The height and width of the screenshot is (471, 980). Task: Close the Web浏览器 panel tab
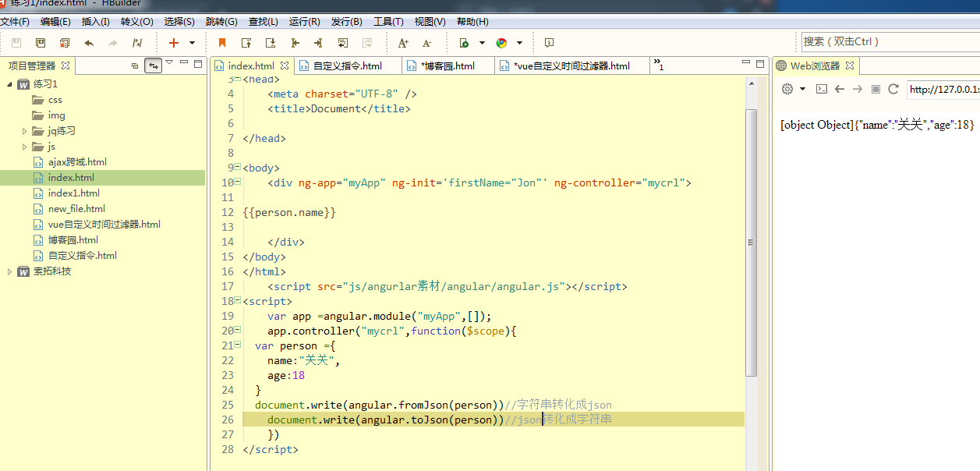coord(850,66)
